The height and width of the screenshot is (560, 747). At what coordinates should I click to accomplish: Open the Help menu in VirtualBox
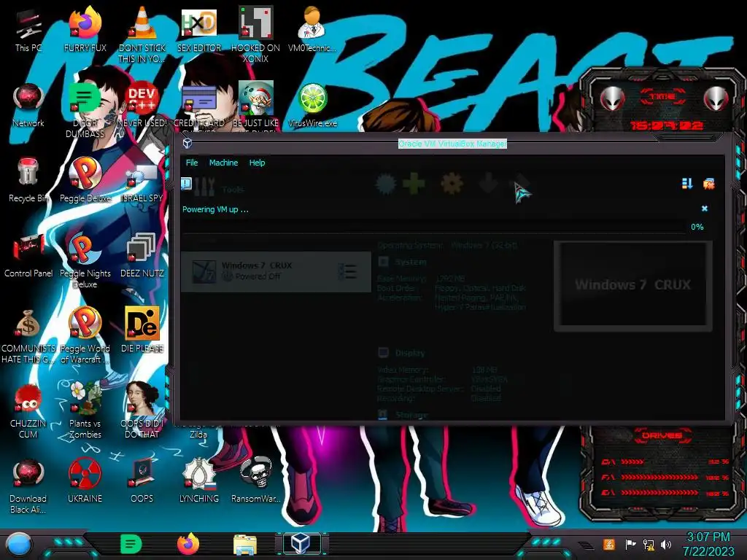pyautogui.click(x=257, y=163)
